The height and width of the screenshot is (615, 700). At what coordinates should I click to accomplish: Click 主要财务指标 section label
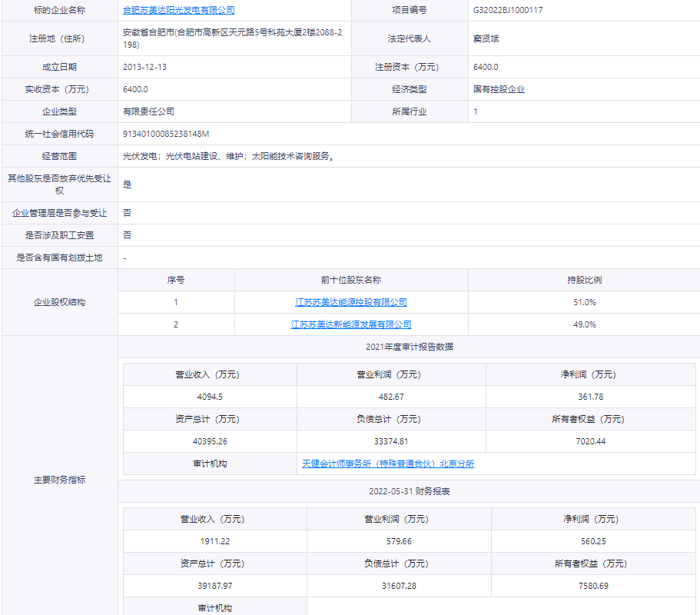click(x=59, y=480)
